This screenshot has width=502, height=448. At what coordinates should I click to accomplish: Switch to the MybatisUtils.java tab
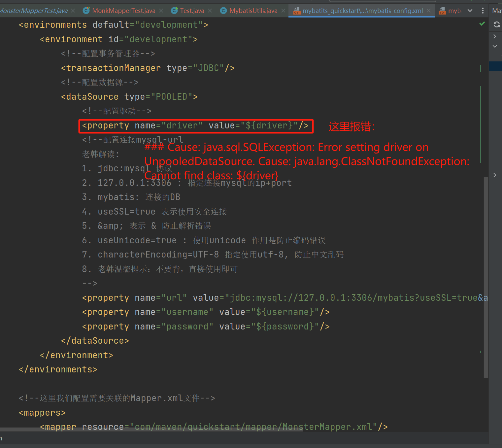click(253, 10)
